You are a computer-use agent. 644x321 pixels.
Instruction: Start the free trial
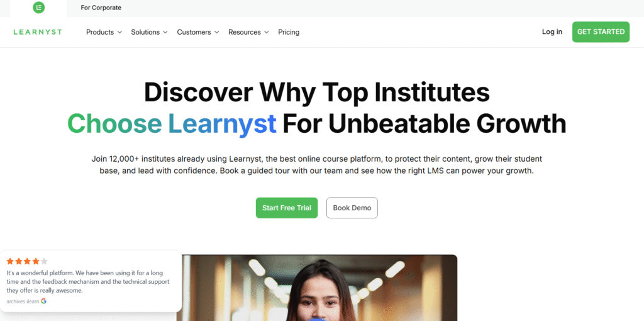pyautogui.click(x=287, y=208)
